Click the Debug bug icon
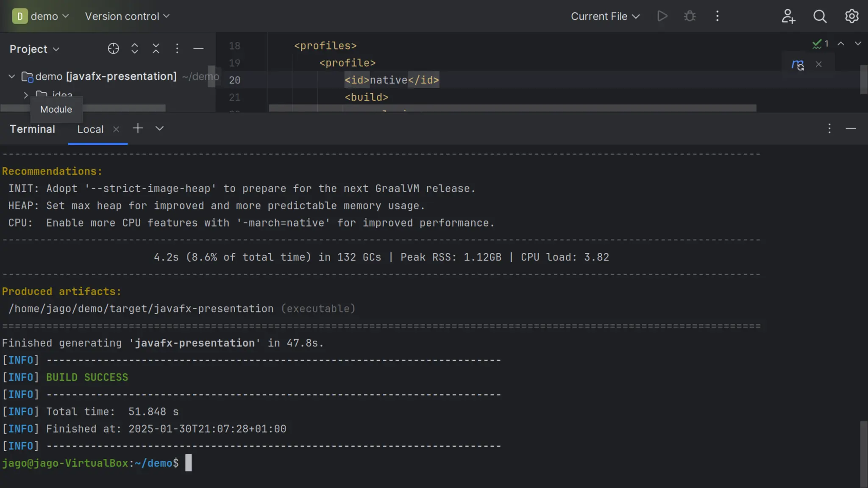Image resolution: width=868 pixels, height=488 pixels. [x=690, y=16]
